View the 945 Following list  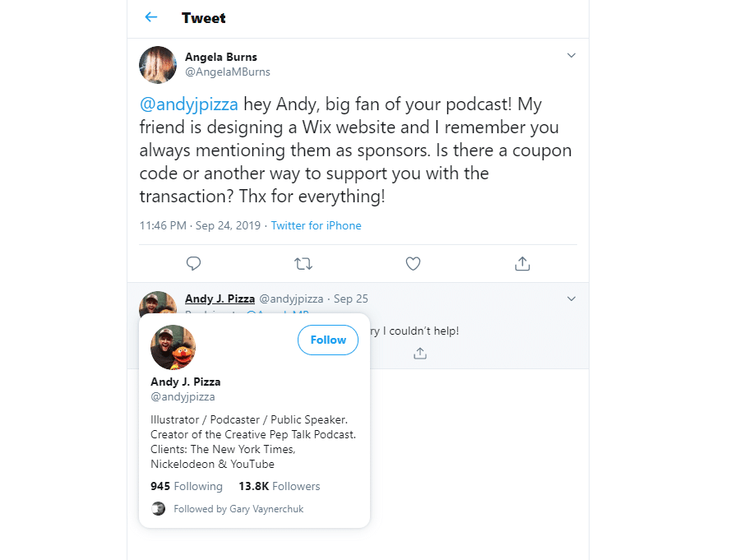[187, 486]
